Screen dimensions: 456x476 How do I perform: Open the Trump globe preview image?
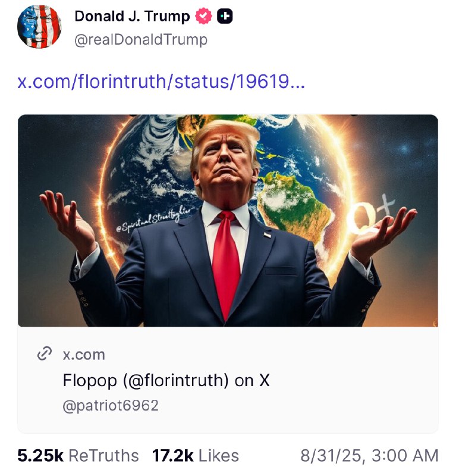click(x=228, y=220)
